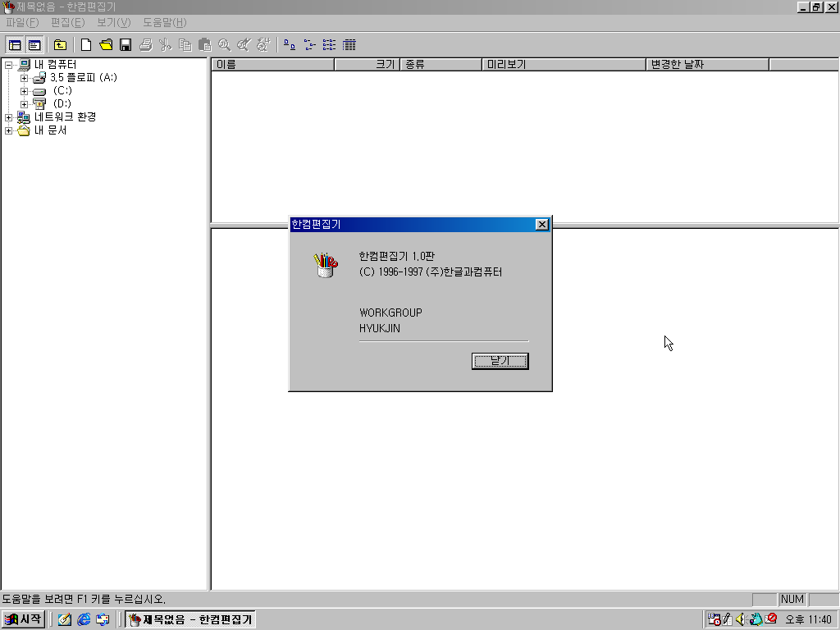Select 내 문서 folder in the tree
840x630 pixels.
50,130
